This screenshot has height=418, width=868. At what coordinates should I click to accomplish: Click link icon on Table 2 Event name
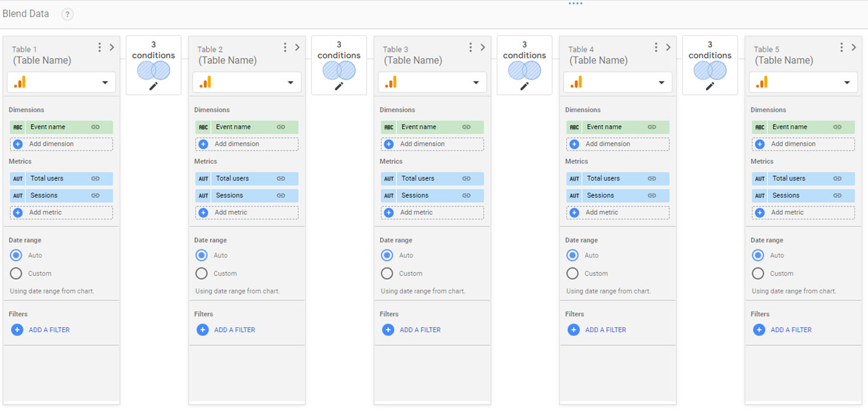coord(280,127)
